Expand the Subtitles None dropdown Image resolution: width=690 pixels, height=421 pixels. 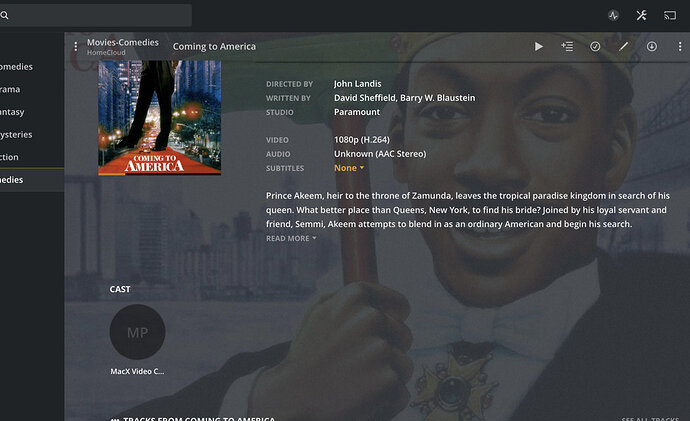(349, 168)
